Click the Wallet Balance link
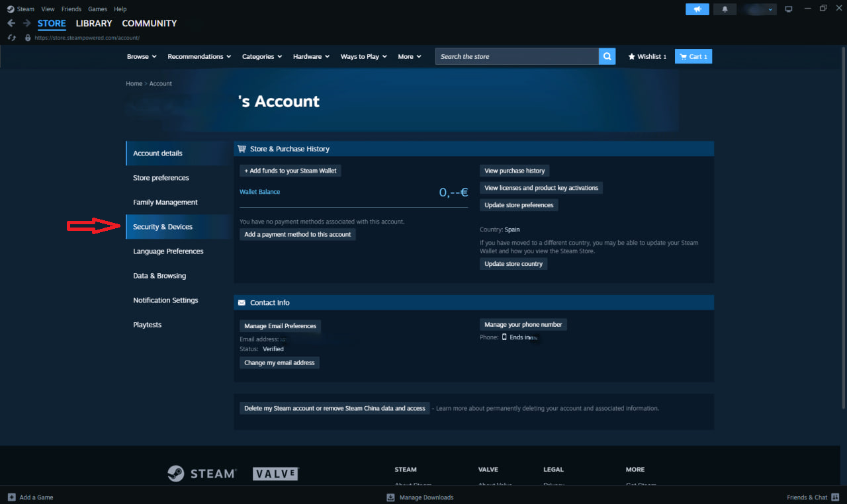The image size is (847, 504). pos(259,192)
